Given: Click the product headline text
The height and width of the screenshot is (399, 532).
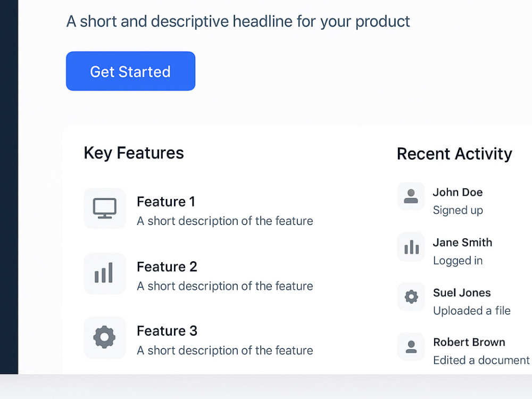Looking at the screenshot, I should [x=238, y=21].
